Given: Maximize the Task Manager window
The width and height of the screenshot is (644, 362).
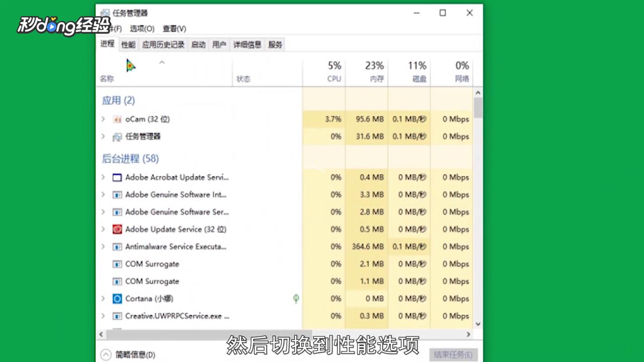Looking at the screenshot, I should pyautogui.click(x=443, y=13).
